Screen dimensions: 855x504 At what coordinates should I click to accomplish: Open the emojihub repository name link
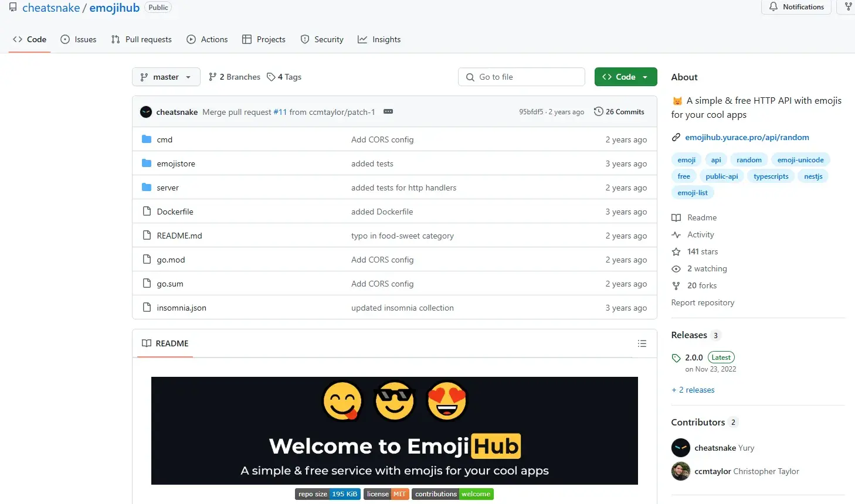114,8
